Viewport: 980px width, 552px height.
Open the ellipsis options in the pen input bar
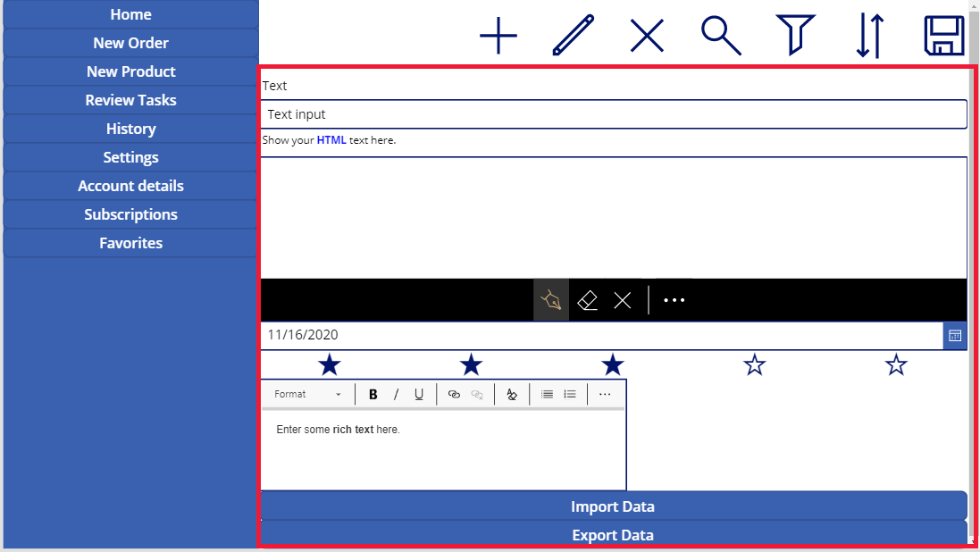674,299
